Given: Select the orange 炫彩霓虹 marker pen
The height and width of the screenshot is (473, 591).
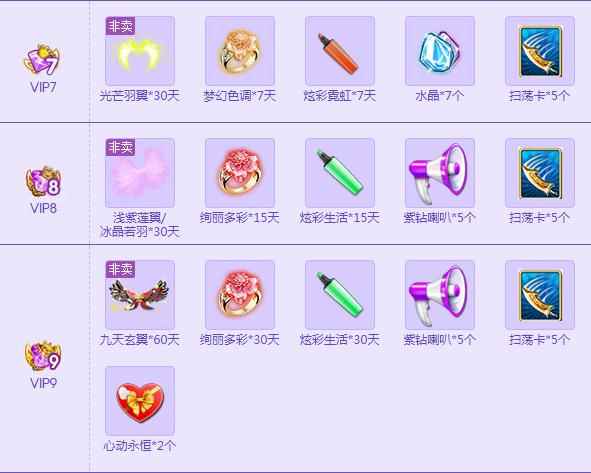Looking at the screenshot, I should click(x=340, y=51).
